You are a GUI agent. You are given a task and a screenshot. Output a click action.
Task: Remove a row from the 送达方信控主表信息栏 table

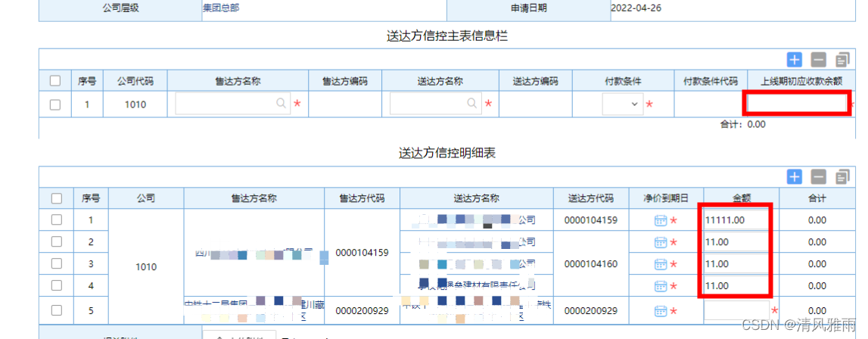click(819, 59)
